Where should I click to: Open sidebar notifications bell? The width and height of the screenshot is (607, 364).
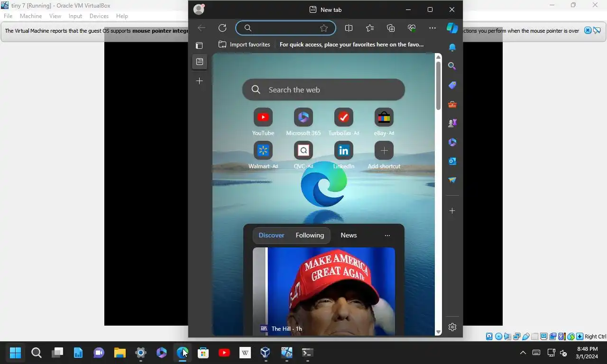452,47
